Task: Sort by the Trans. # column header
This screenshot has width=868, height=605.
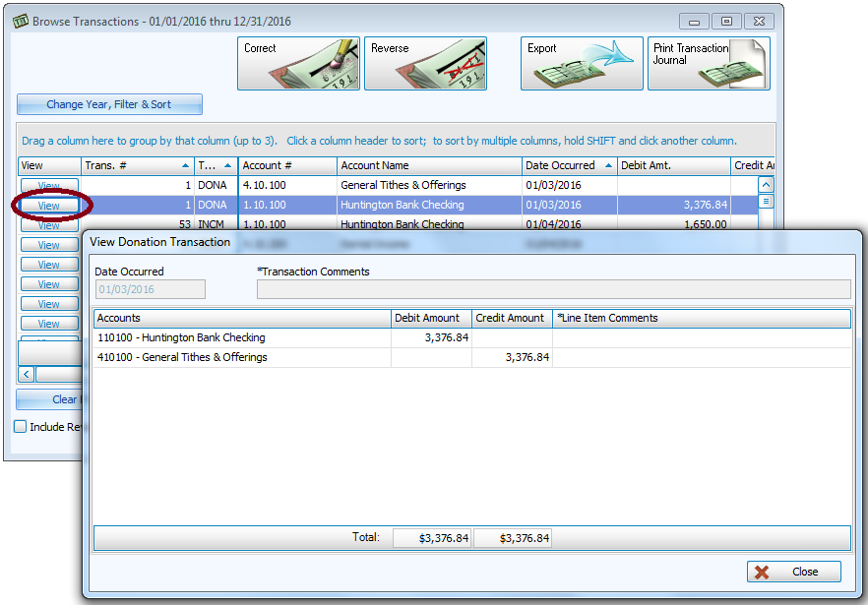Action: click(x=137, y=165)
